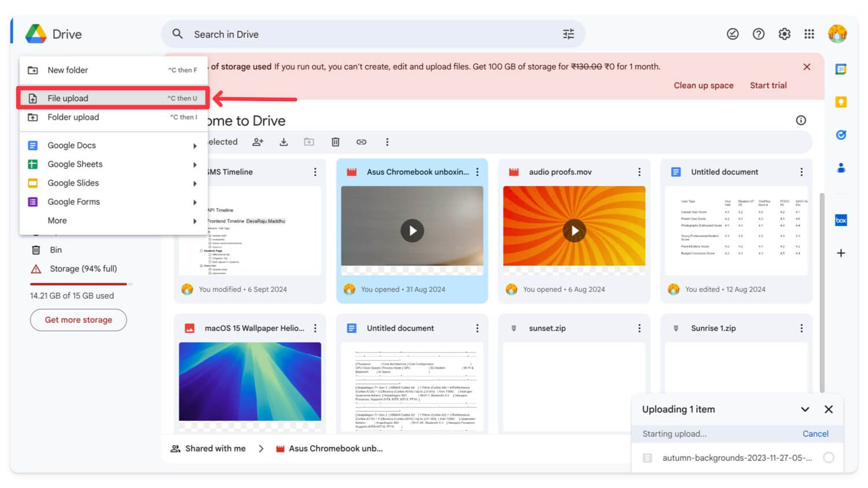Move selected file to trash via toolbar
868x488 pixels.
pos(335,142)
